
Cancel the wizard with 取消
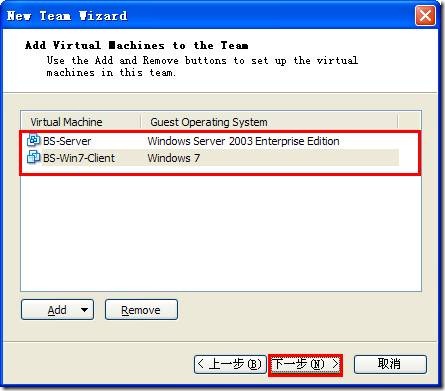pyautogui.click(x=390, y=364)
